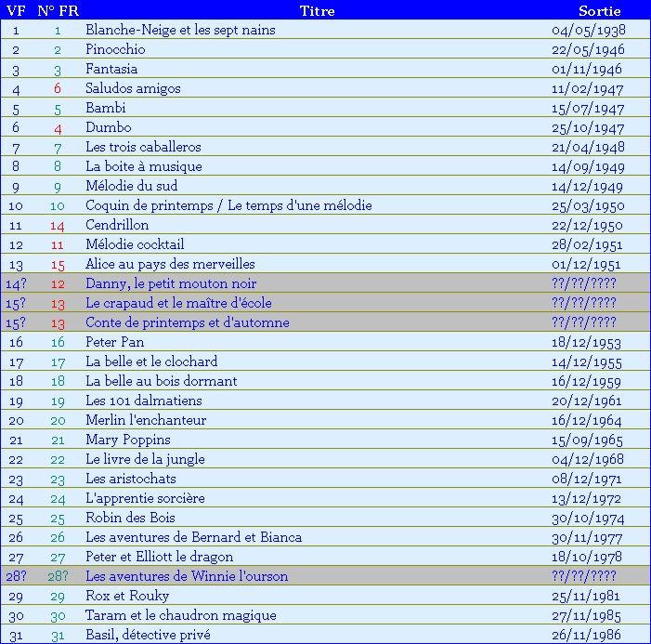Select release date '21/04/1948'
Screen dimensions: 651x644
tap(588, 148)
